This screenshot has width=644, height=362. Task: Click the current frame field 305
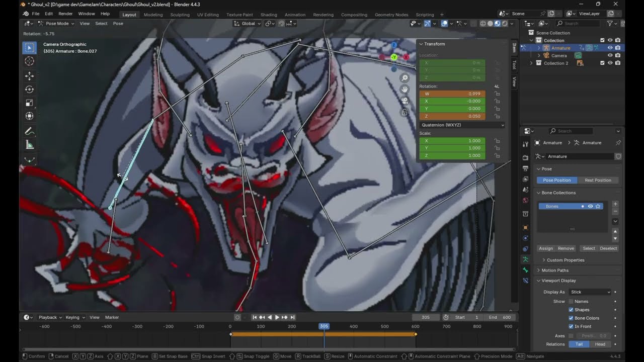(426, 317)
